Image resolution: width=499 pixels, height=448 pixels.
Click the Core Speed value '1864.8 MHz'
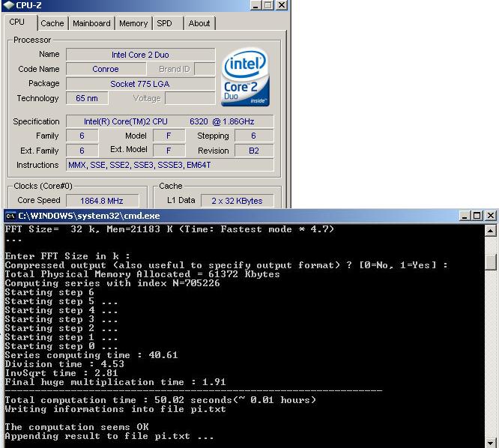point(102,201)
